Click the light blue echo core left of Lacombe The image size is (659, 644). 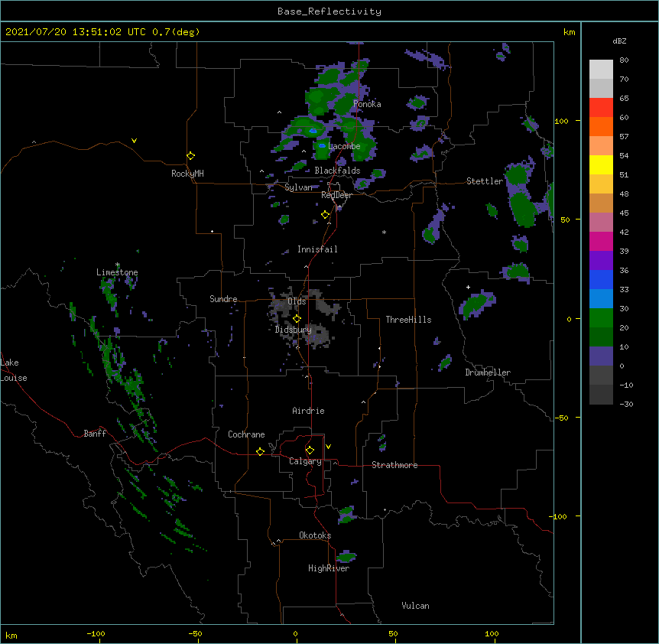point(322,146)
